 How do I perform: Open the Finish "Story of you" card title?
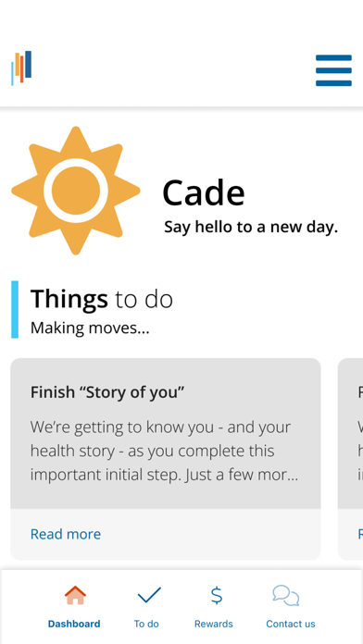pos(107,392)
